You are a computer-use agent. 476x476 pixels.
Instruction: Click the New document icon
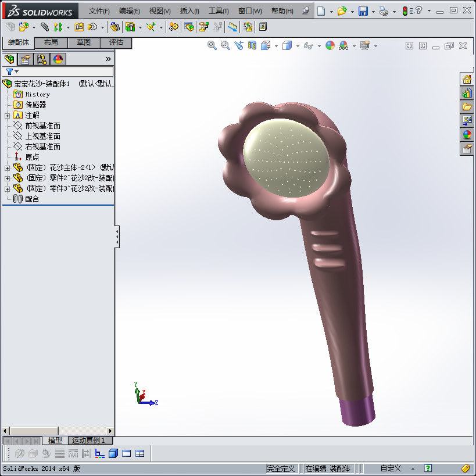coord(321,11)
